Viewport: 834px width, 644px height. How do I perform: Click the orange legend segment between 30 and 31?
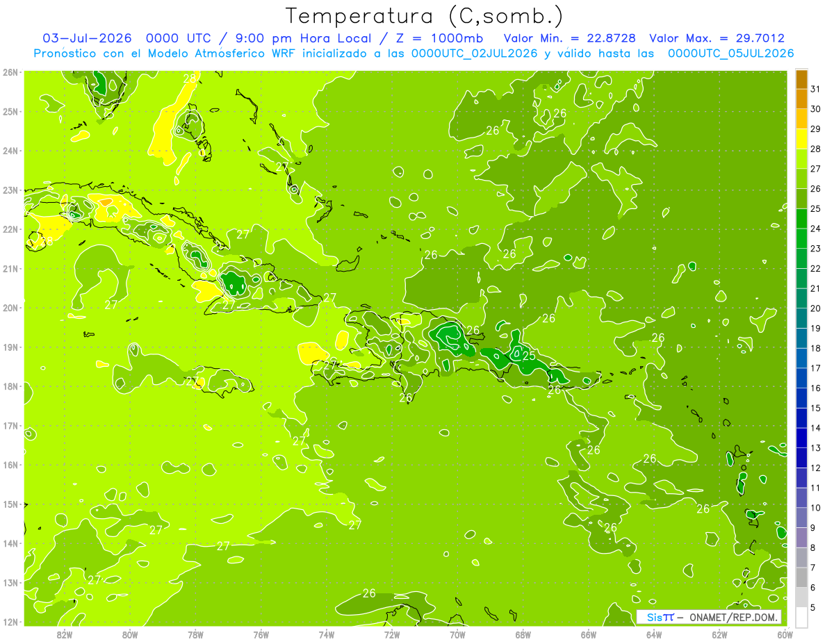[801, 99]
